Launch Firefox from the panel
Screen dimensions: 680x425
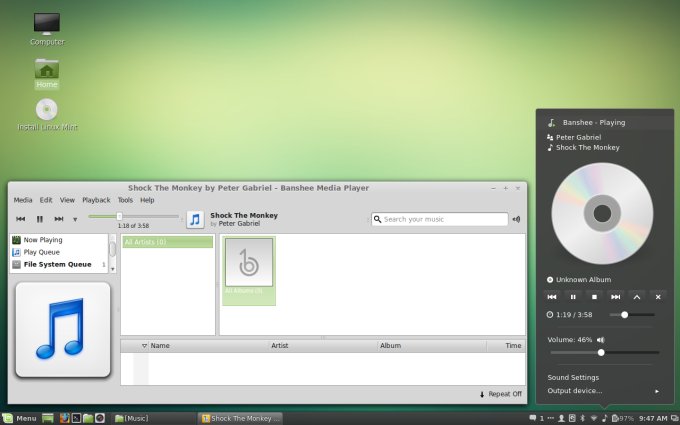coord(65,418)
